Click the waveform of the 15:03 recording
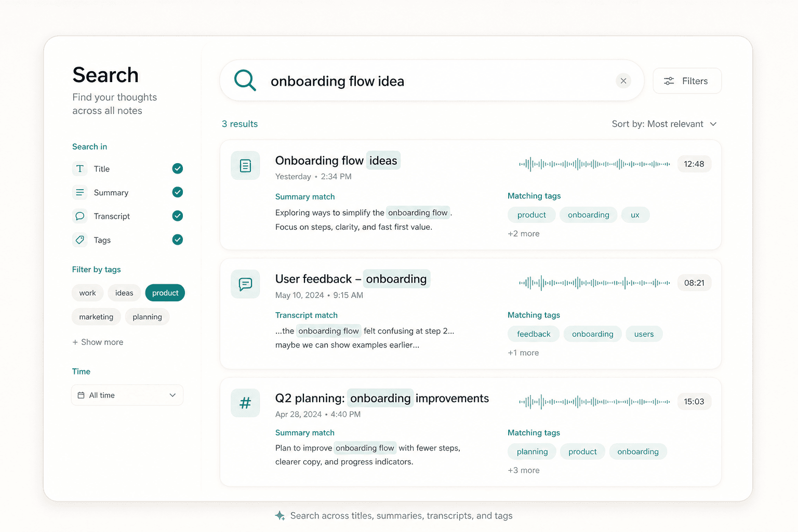Viewport: 798px width, 532px height. [x=594, y=402]
